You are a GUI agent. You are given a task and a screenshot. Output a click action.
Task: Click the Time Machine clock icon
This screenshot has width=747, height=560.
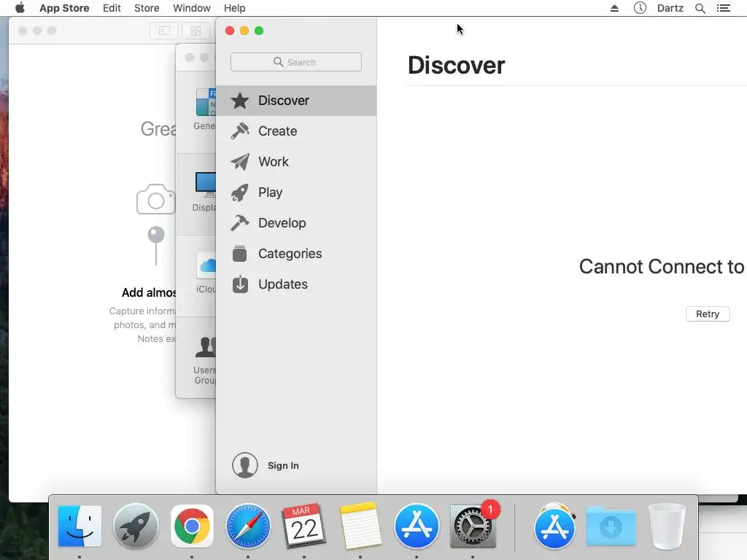tap(640, 8)
